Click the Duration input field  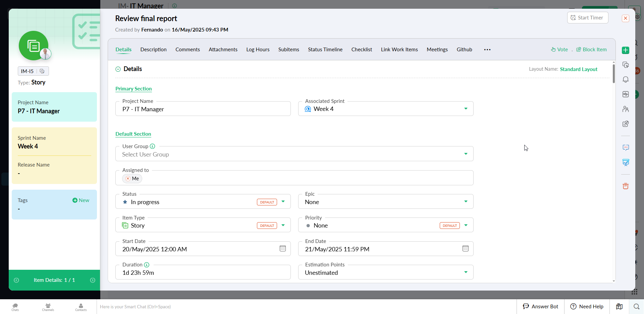click(x=203, y=273)
